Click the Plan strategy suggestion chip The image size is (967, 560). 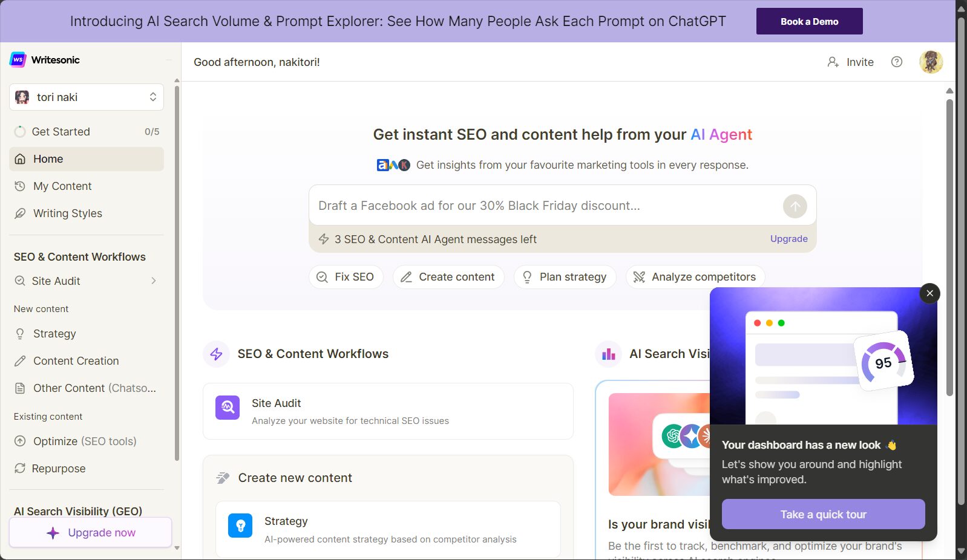click(x=565, y=277)
